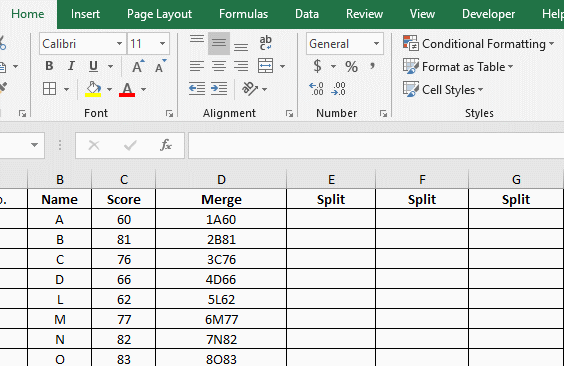
Task: Increase decimal places
Action: pyautogui.click(x=317, y=89)
